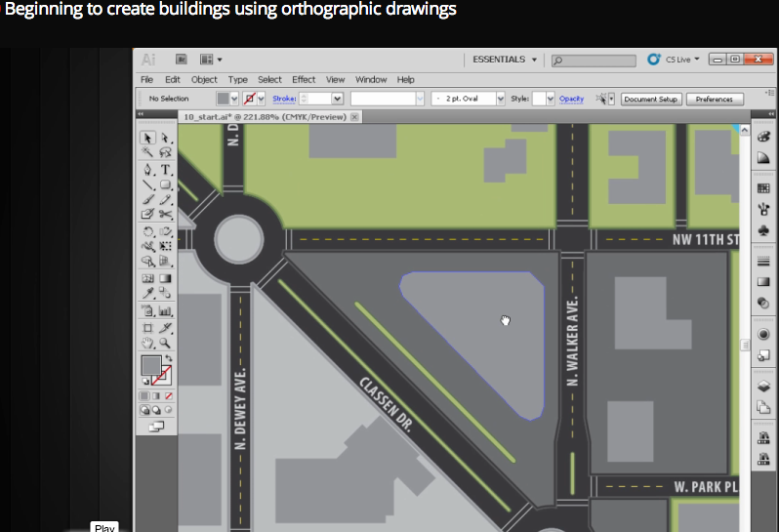
Task: Switch to the 10_start.ai document tab
Action: (265, 116)
